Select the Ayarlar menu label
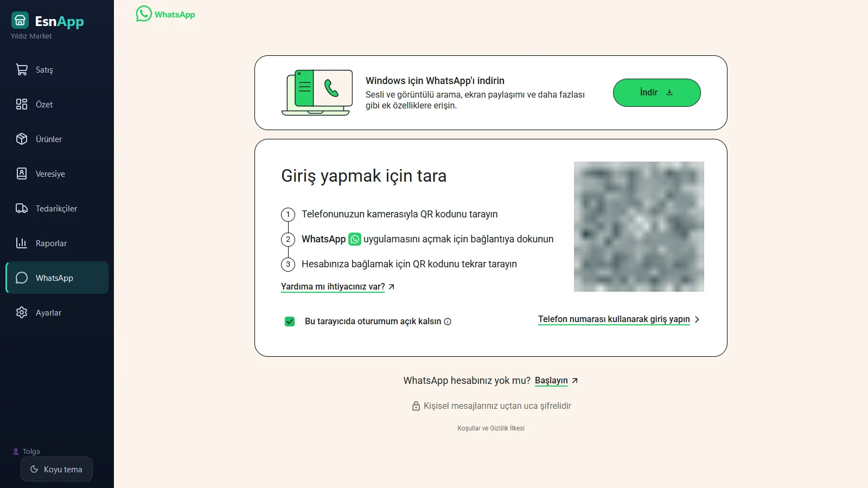This screenshot has width=868, height=488. [x=48, y=313]
